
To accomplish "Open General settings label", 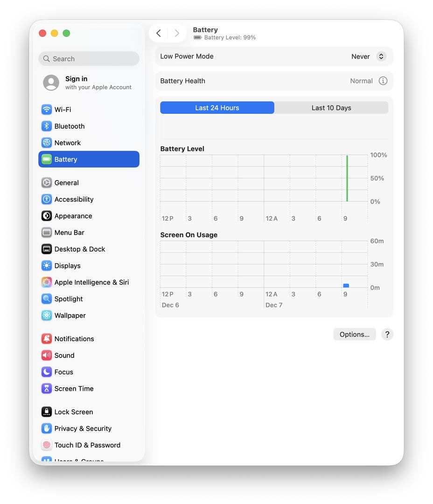I will 67,183.
